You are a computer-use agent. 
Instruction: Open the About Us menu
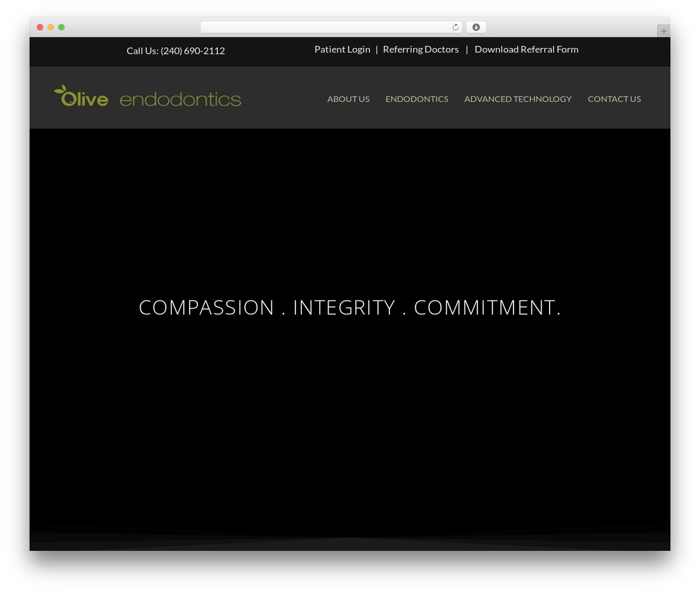click(348, 99)
